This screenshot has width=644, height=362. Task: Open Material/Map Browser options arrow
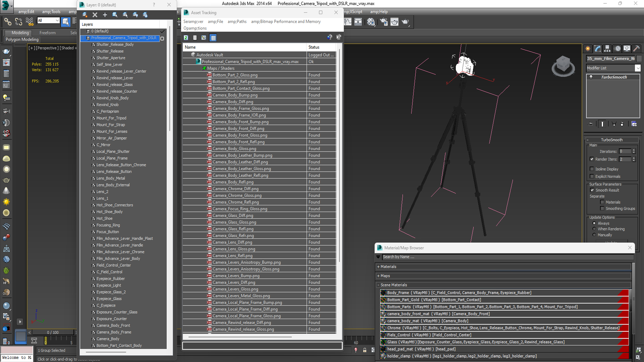[x=378, y=257]
